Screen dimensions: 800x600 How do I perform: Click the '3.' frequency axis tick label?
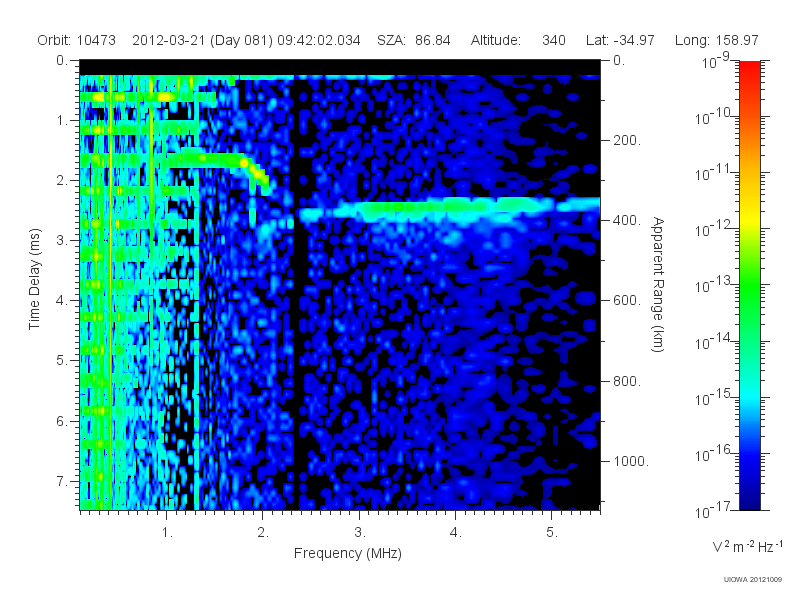(x=360, y=533)
